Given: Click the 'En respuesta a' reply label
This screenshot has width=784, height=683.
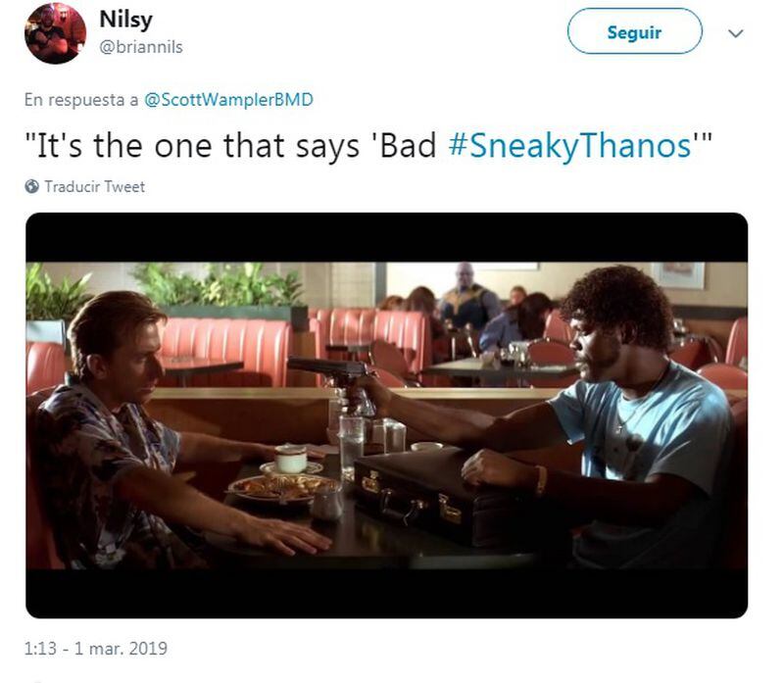Looking at the screenshot, I should click(81, 100).
